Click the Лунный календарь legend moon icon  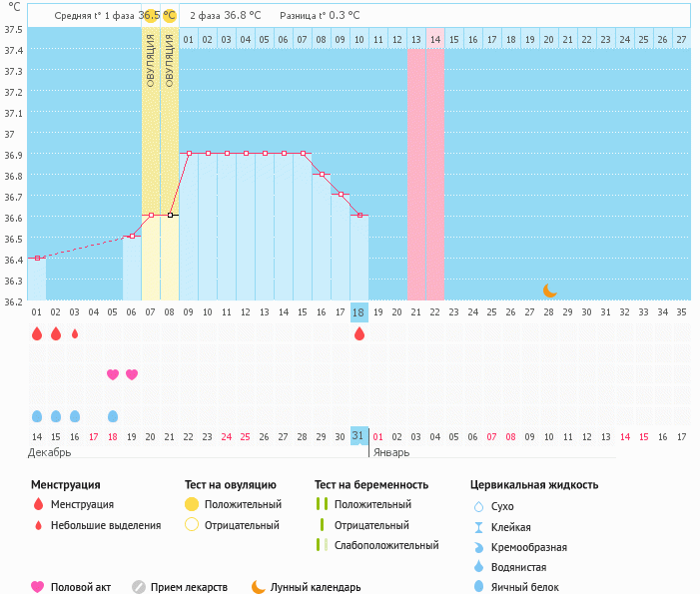pos(259,587)
